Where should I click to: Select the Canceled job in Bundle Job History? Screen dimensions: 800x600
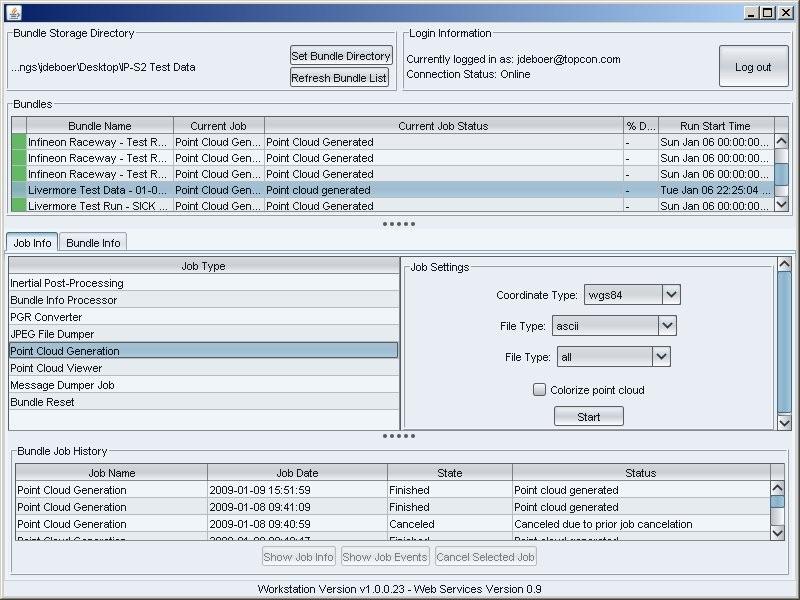[x=392, y=524]
